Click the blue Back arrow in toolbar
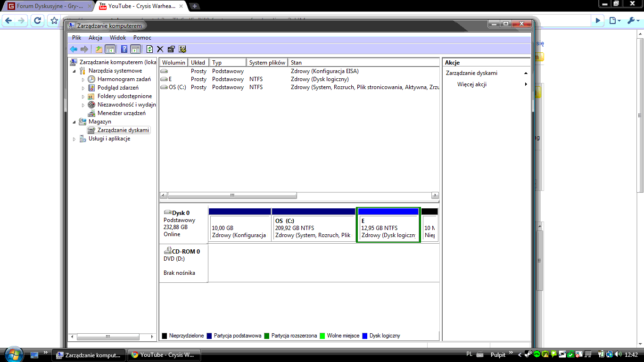The image size is (644, 362). [x=73, y=49]
